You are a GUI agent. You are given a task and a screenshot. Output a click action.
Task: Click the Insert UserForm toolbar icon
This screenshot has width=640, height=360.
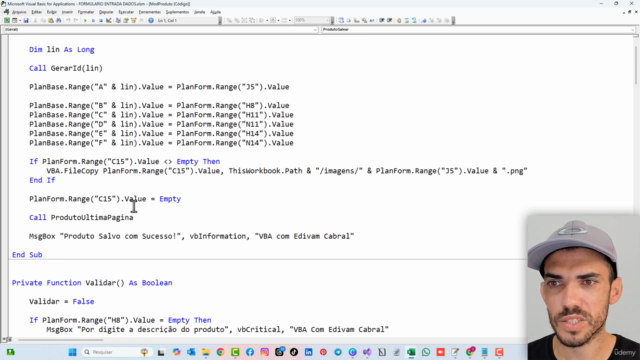15,20
